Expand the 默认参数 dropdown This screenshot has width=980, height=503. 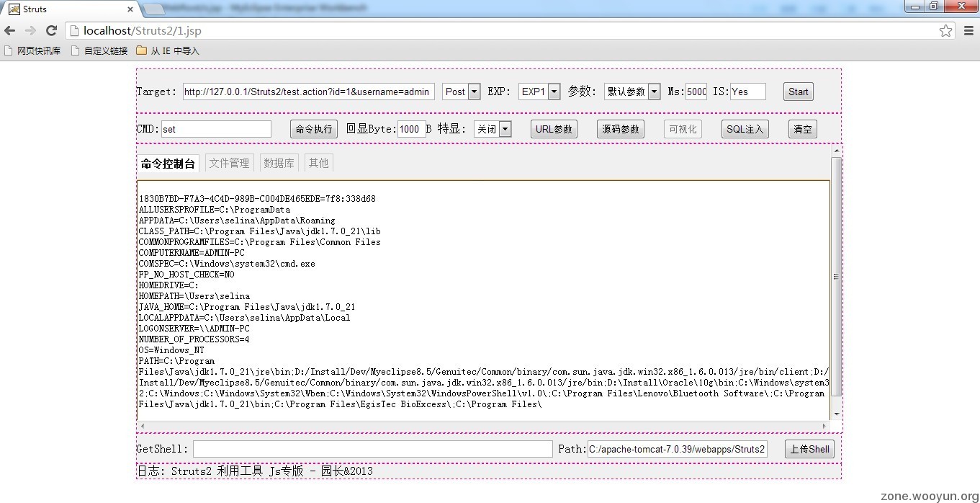632,92
